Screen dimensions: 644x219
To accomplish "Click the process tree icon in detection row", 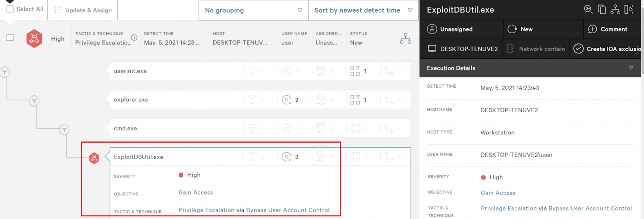I will (x=405, y=38).
